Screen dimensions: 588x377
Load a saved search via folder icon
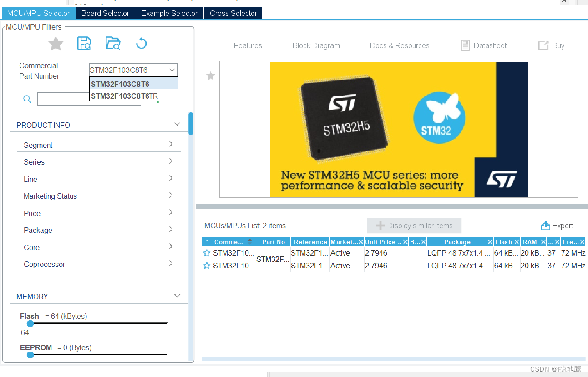click(x=113, y=44)
